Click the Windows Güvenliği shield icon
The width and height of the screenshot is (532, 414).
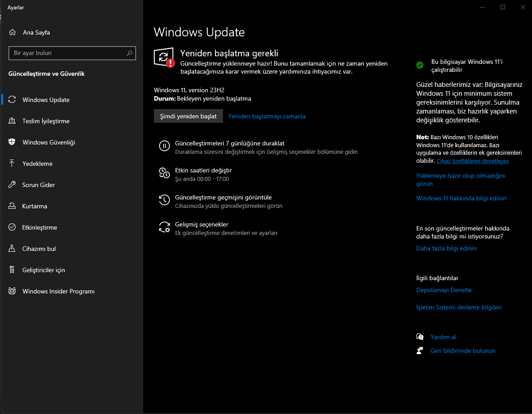point(12,142)
